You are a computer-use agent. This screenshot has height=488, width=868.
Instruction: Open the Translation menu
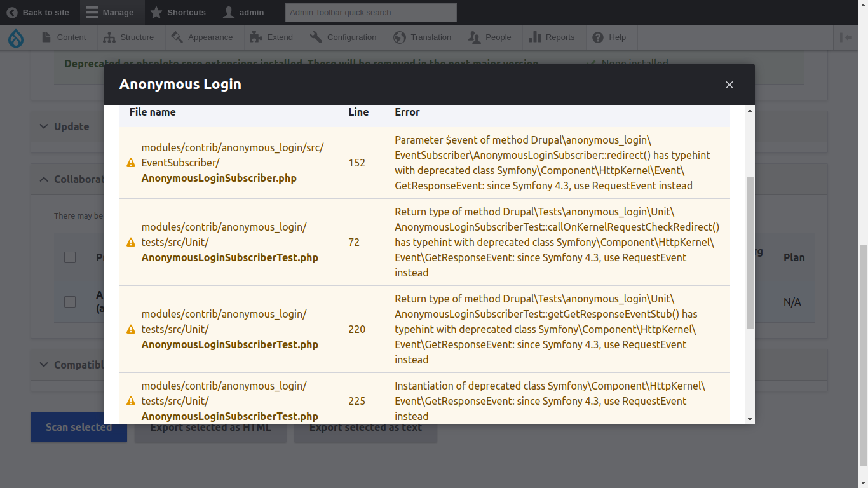tap(423, 37)
